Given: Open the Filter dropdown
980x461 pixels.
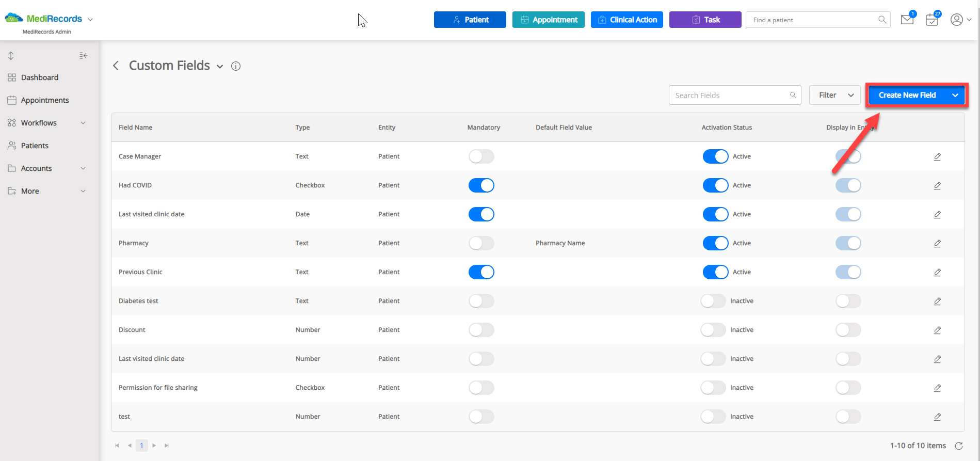Looking at the screenshot, I should 835,95.
